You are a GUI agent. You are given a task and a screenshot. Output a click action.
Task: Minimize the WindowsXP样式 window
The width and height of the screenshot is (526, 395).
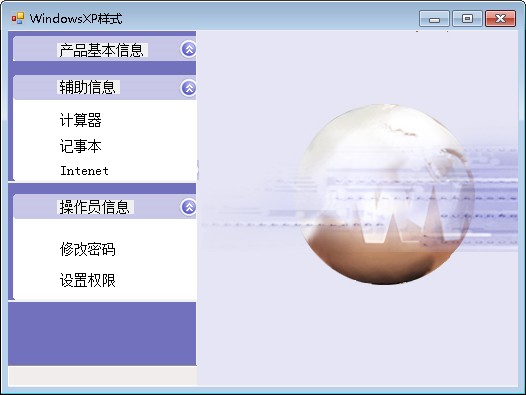coord(434,18)
